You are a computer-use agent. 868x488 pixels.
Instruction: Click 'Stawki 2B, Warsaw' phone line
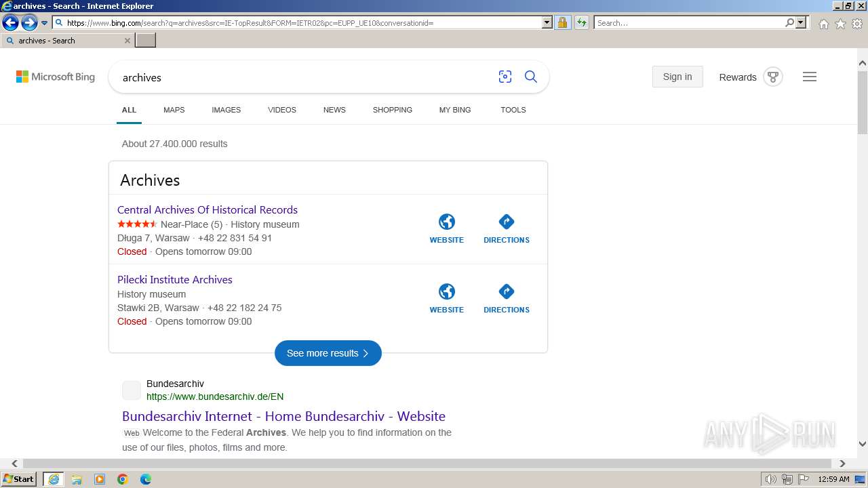click(x=199, y=308)
